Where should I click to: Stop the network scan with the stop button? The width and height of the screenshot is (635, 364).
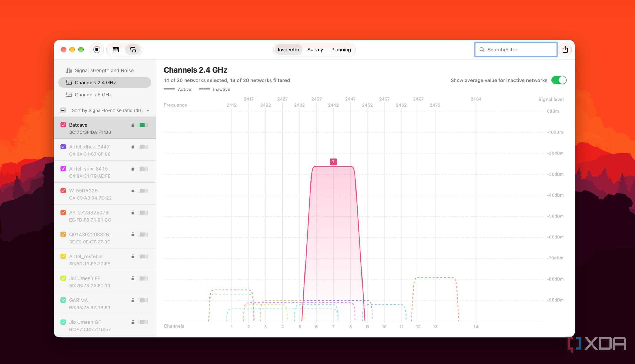tap(97, 49)
